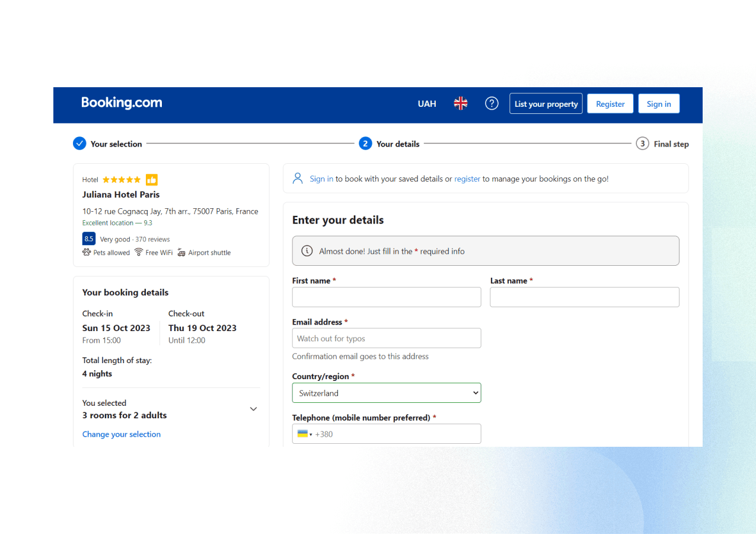Screen dimensions: 756x534
Task: Click Confirmation email goes to this address text
Action: [361, 357]
